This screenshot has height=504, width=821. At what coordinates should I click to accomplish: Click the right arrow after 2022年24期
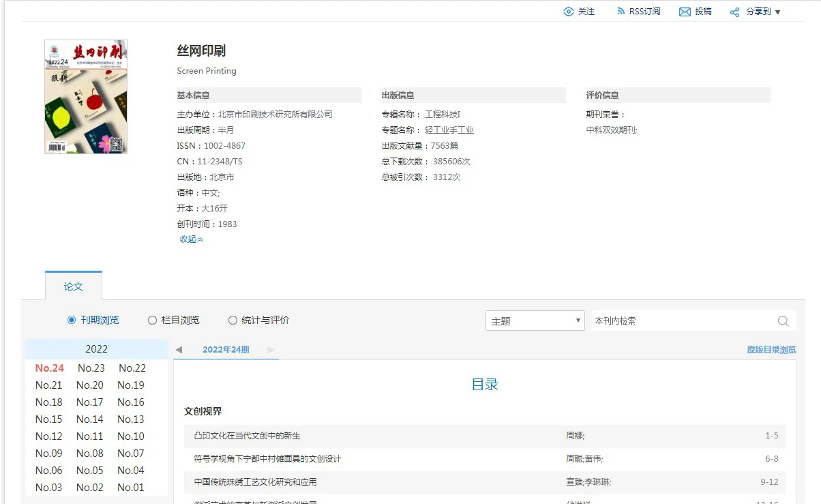coord(271,349)
